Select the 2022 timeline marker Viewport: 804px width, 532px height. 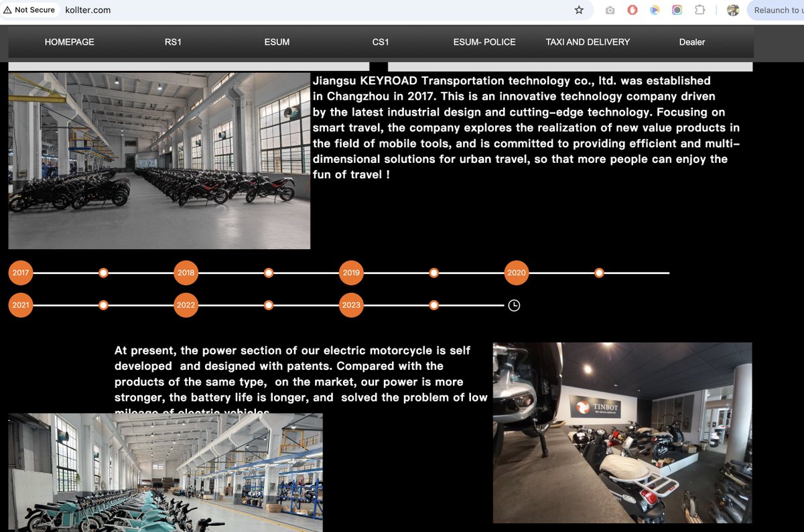pos(186,305)
